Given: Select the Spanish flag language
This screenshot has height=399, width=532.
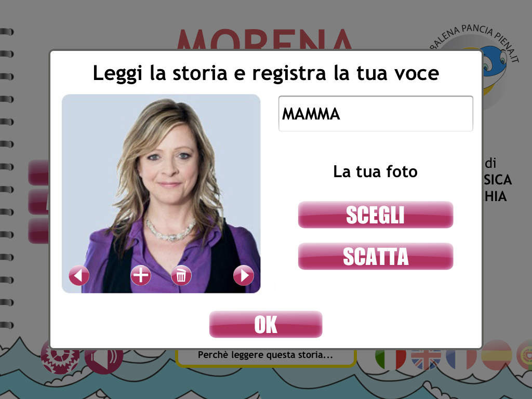Looking at the screenshot, I should (x=496, y=355).
